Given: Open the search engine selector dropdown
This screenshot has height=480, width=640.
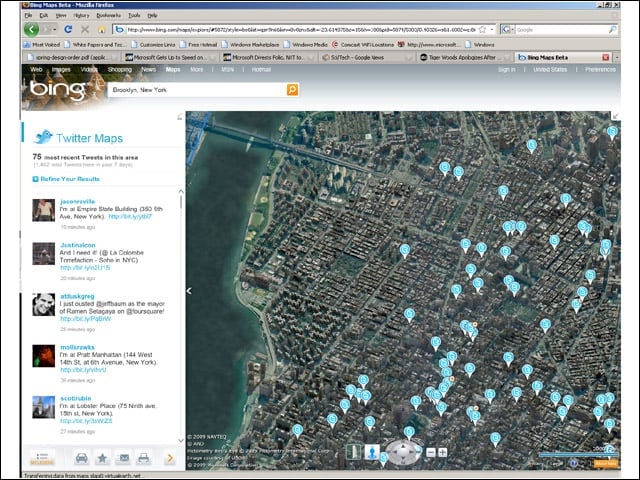Looking at the screenshot, I should coord(508,29).
